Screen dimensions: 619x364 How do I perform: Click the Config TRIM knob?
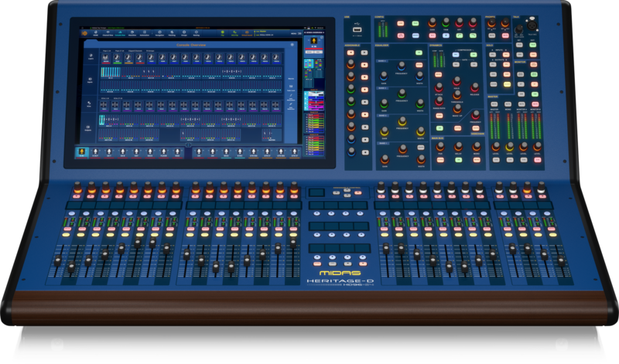(x=446, y=23)
